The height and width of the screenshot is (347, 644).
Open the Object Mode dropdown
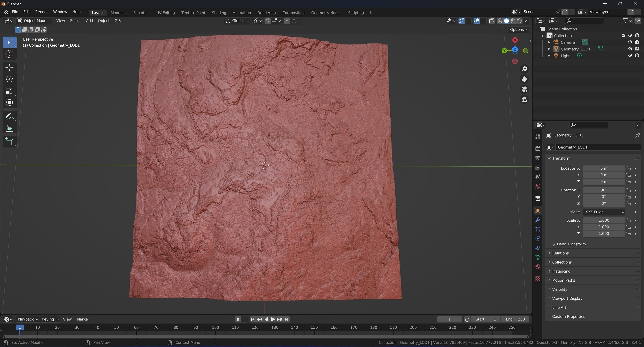(x=34, y=21)
